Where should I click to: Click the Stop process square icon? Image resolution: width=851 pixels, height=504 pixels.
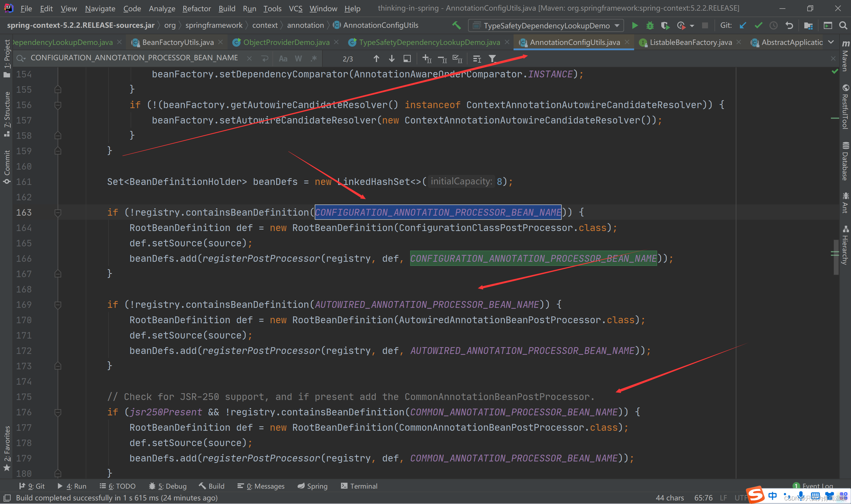pyautogui.click(x=705, y=25)
